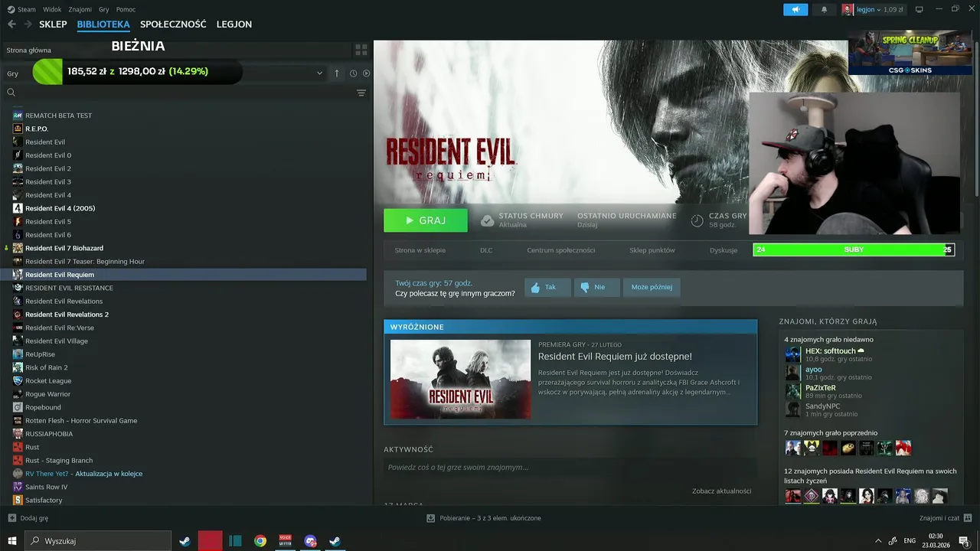Open friend ayoo in friends list

[x=813, y=370]
